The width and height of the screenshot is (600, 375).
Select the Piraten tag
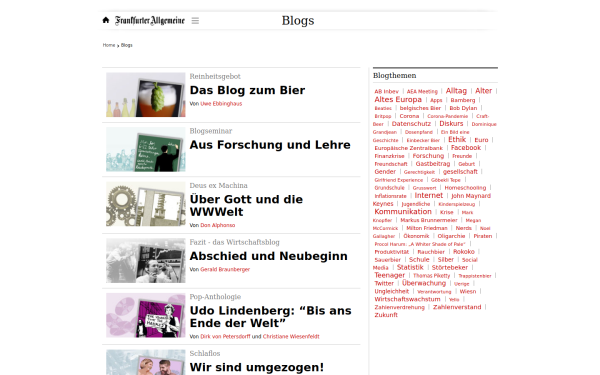483,236
